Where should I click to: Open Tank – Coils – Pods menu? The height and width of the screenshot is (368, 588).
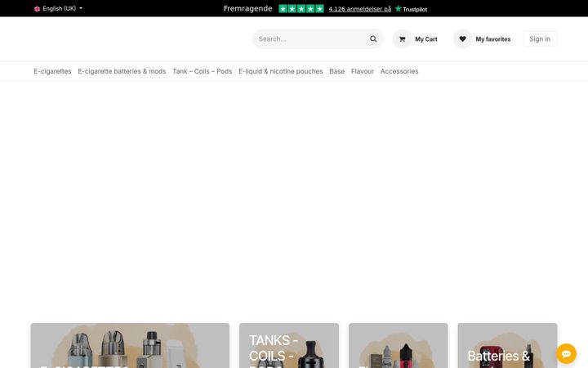pyautogui.click(x=203, y=71)
